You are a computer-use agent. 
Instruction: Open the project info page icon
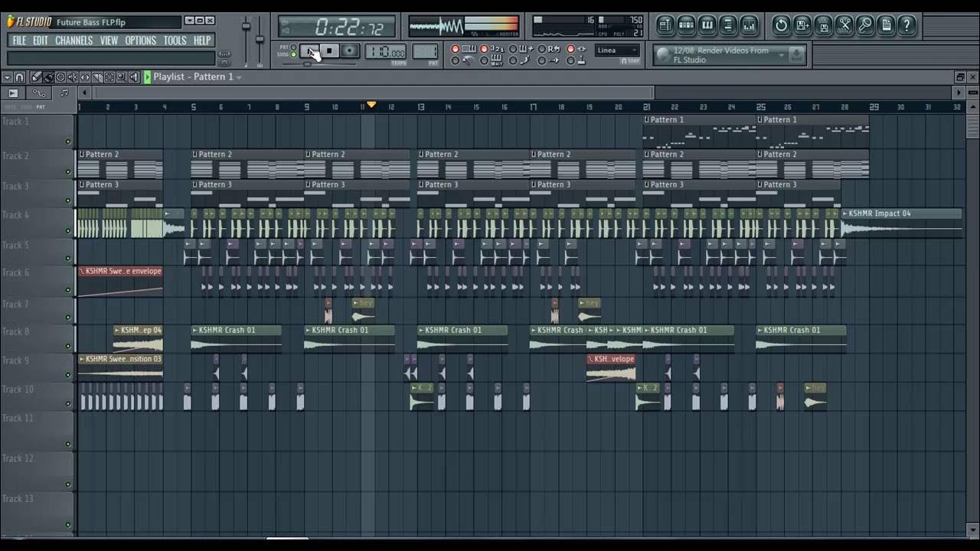pos(887,25)
